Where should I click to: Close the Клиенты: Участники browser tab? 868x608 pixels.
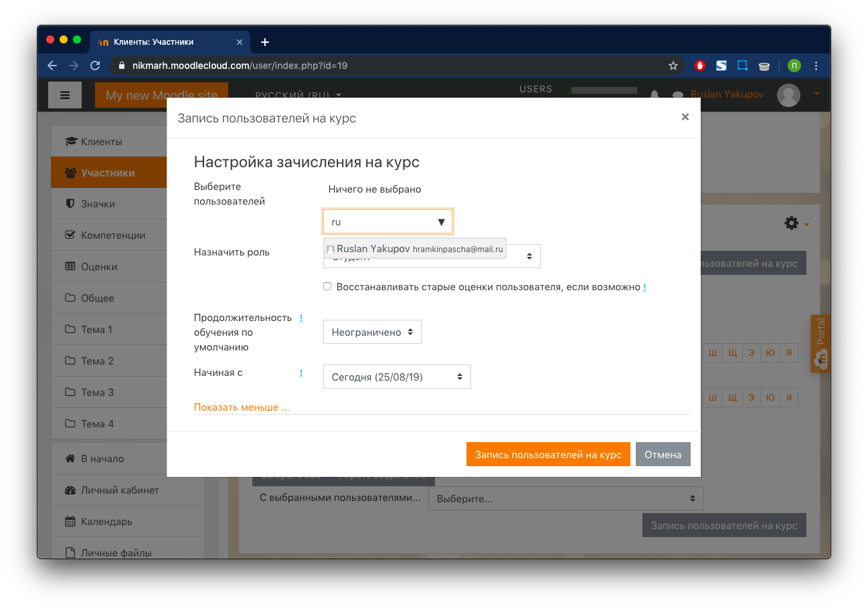click(240, 41)
